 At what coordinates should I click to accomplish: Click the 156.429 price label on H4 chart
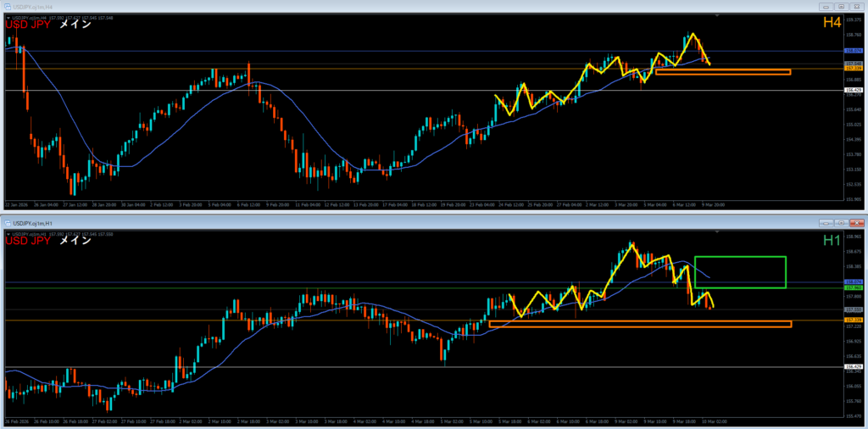(x=854, y=90)
